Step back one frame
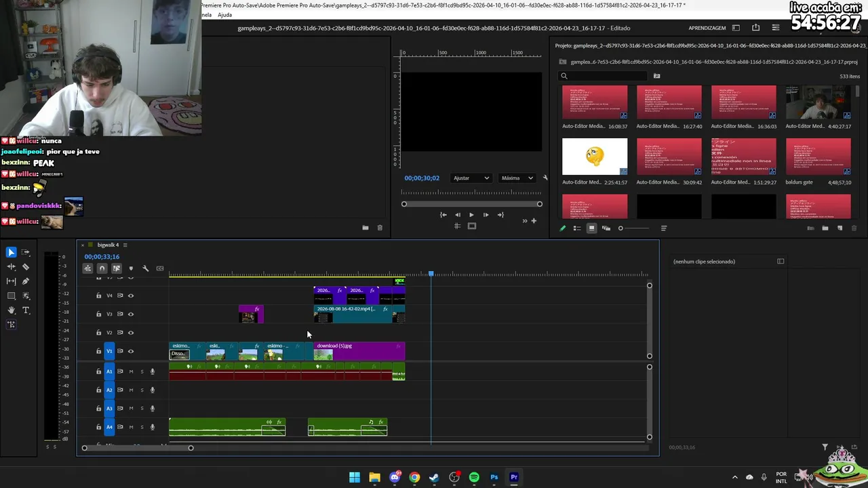This screenshot has width=868, height=488. [x=458, y=215]
